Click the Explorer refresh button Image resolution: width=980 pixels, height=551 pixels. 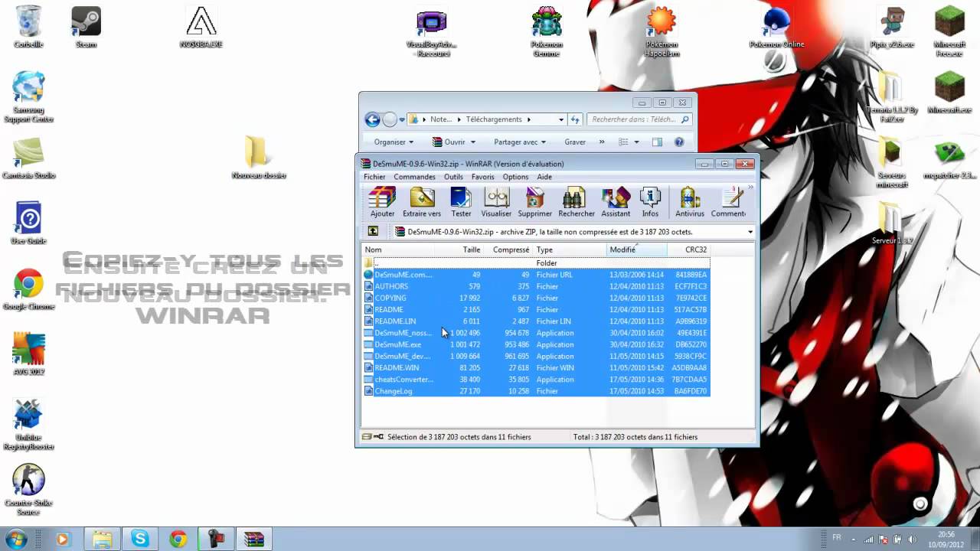coord(575,119)
